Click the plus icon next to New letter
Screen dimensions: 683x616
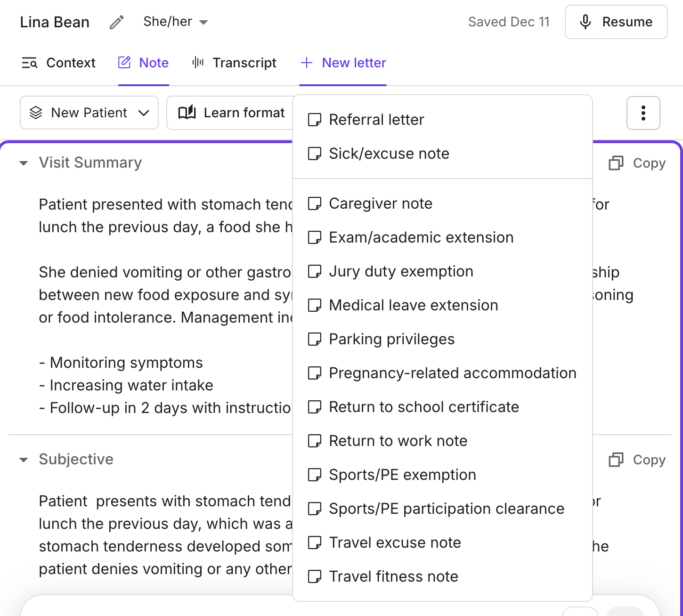point(307,63)
